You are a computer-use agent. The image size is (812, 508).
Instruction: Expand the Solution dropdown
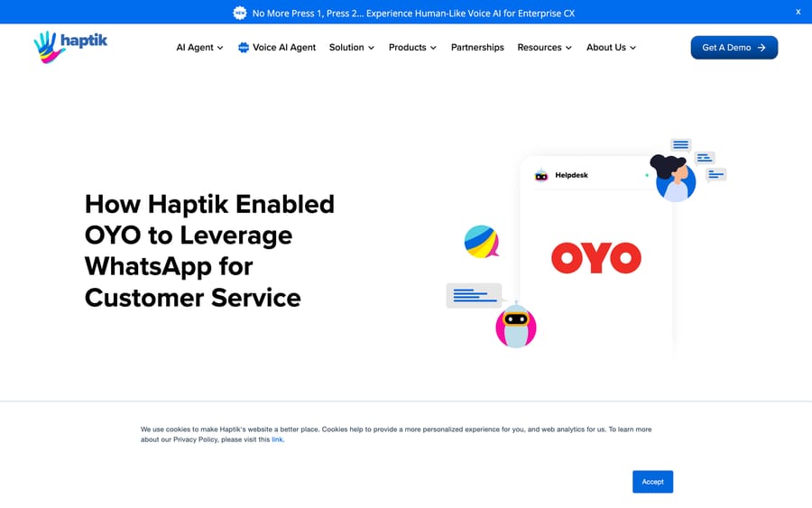click(352, 47)
